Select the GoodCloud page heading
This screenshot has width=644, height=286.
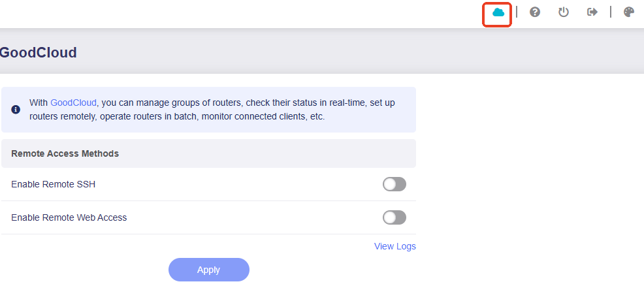coord(38,52)
